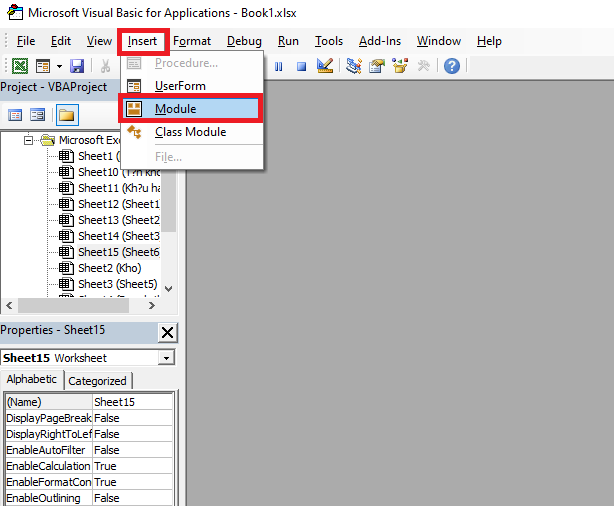Select Sheet3 (Sheet5) in the project tree
Screen dimensions: 614x506
click(x=118, y=284)
